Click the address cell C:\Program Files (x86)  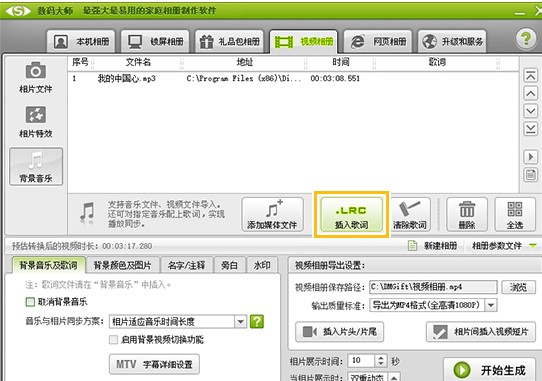pyautogui.click(x=244, y=78)
